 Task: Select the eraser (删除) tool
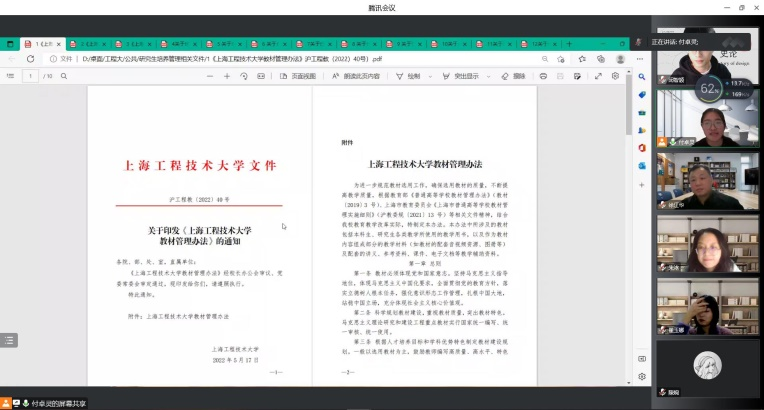tap(514, 76)
